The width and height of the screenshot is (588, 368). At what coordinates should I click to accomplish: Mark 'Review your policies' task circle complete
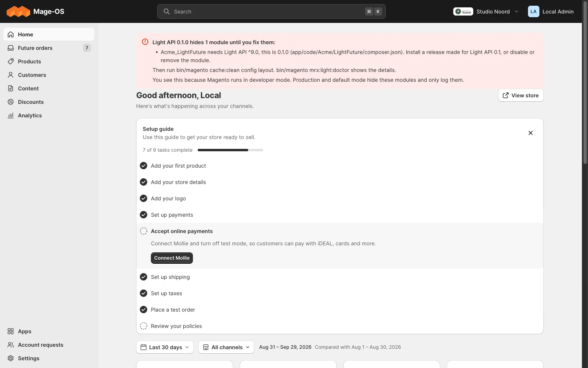point(143,326)
